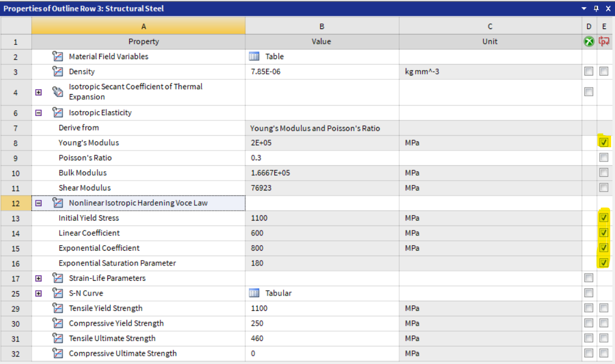Expand the Strain-Life Parameters group
615x364 pixels.
tap(38, 278)
